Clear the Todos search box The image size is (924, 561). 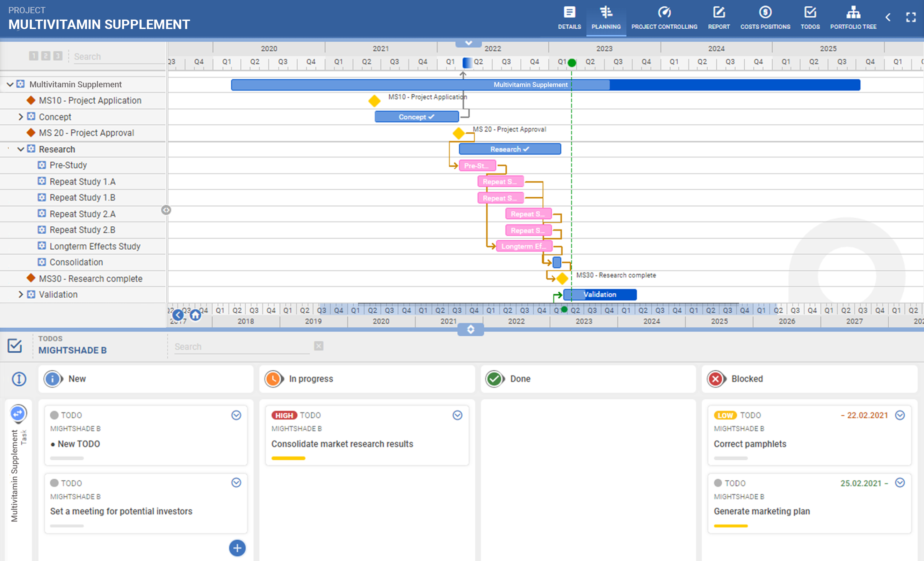coord(319,346)
